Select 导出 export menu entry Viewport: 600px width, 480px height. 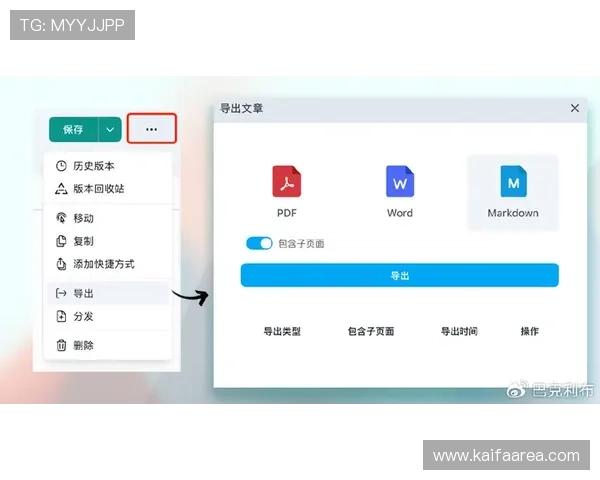click(x=108, y=293)
